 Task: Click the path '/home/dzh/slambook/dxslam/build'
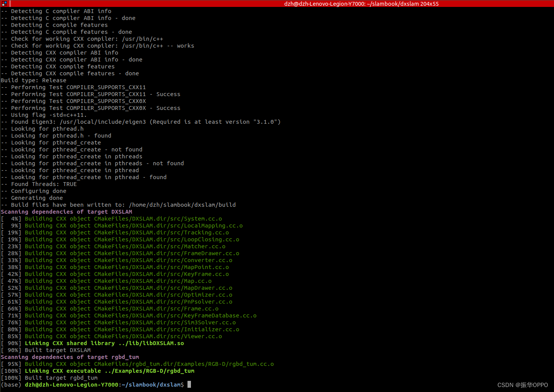pyautogui.click(x=182, y=205)
